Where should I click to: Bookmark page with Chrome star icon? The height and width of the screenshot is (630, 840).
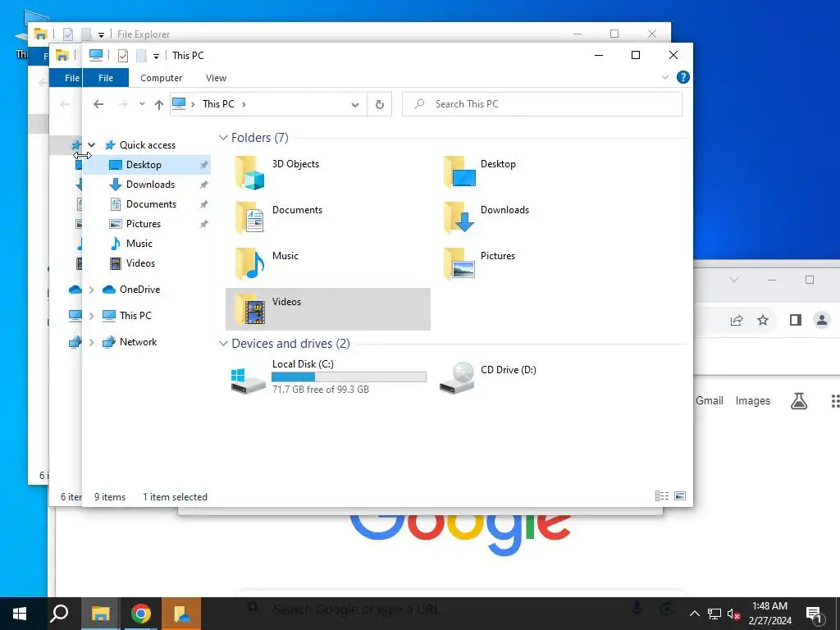(x=763, y=321)
